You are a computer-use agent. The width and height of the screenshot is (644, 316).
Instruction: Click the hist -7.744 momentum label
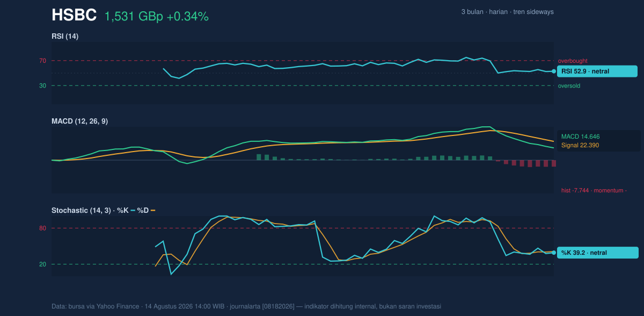pyautogui.click(x=594, y=190)
